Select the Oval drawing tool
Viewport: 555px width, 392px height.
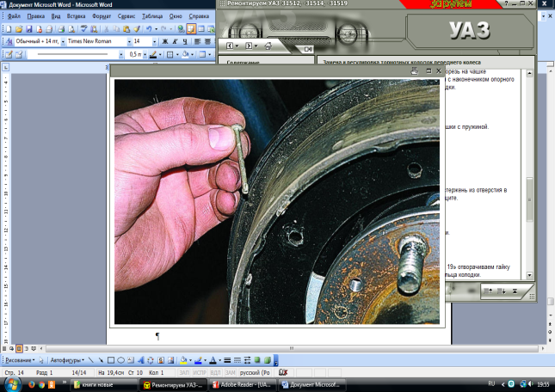click(120, 360)
